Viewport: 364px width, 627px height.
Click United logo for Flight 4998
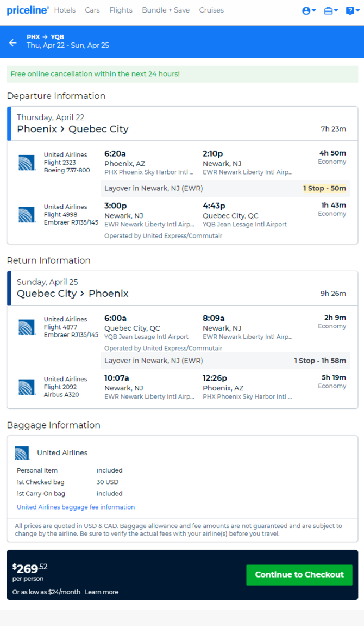[27, 215]
